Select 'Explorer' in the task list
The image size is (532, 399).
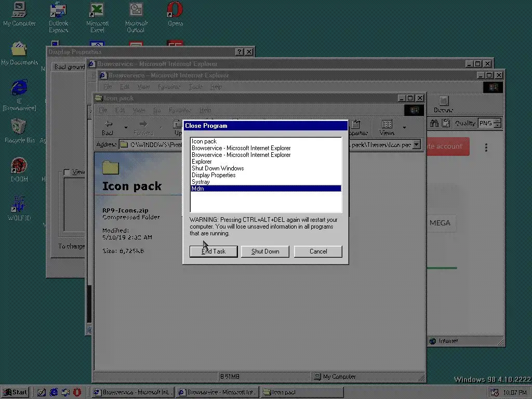coord(266,162)
